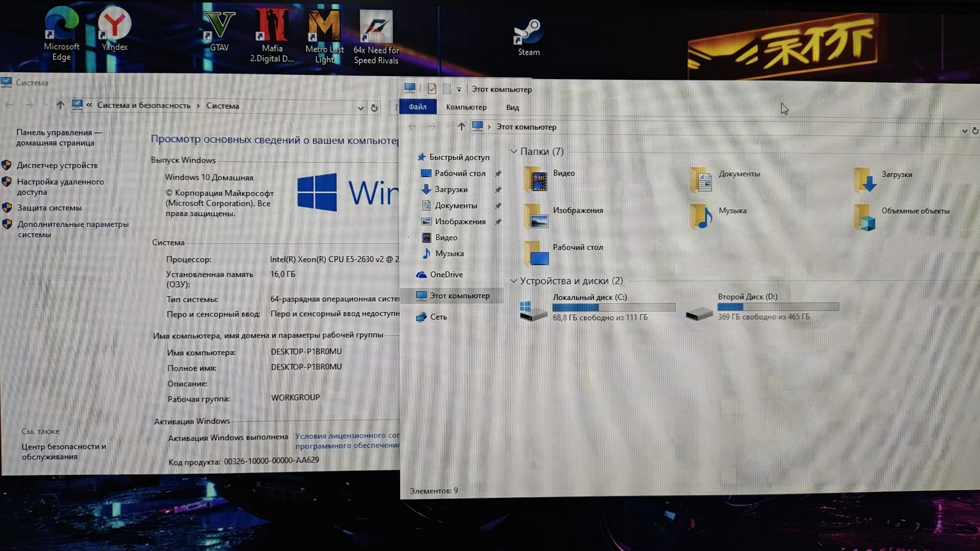Select Быстрый доступ in navigation pane

(454, 157)
